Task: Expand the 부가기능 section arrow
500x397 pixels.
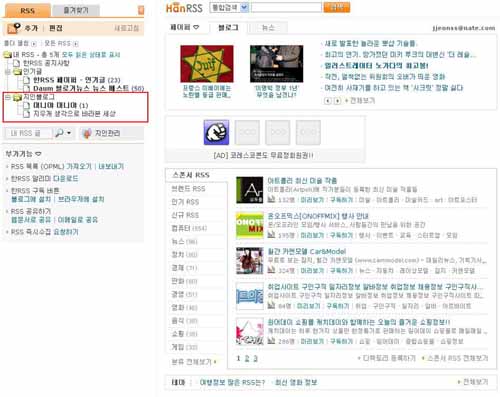Action: [38, 154]
